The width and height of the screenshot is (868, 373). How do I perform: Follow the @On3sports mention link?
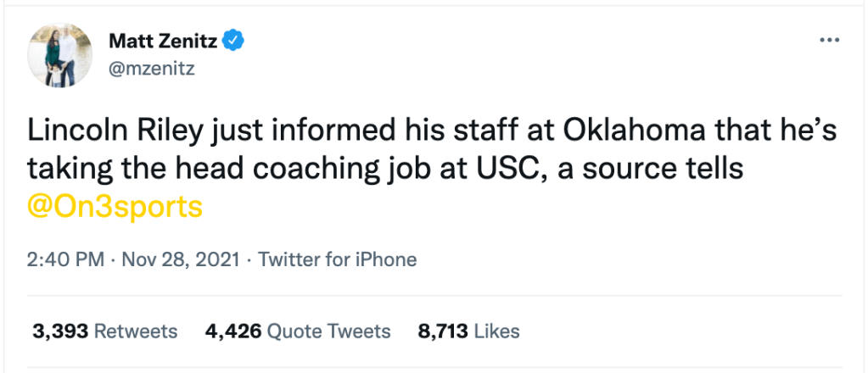pyautogui.click(x=115, y=208)
